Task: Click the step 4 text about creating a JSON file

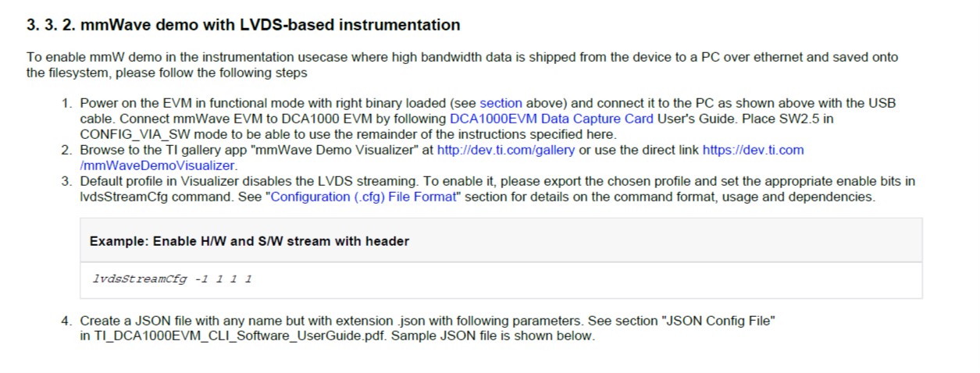Action: (x=427, y=329)
